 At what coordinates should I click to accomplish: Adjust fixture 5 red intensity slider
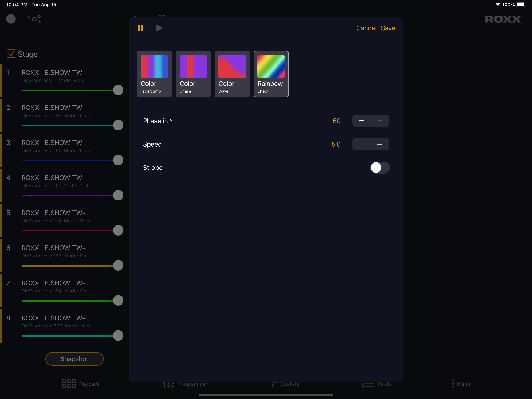72,230
